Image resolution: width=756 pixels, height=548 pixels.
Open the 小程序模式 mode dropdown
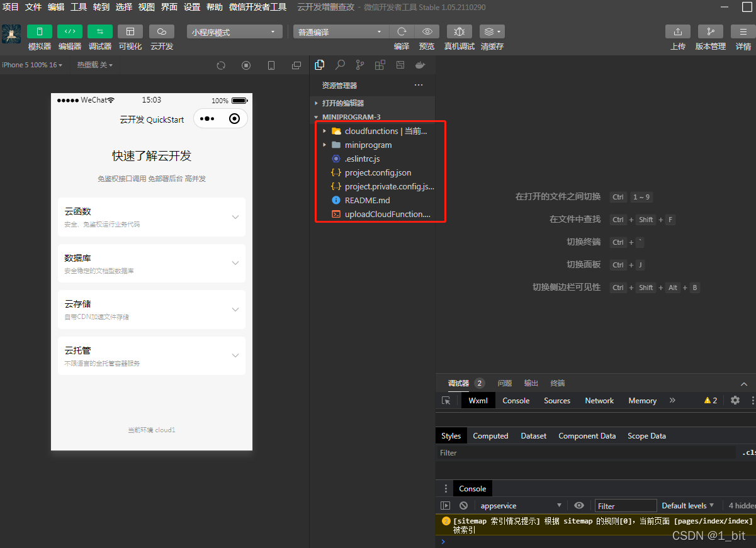[x=235, y=32]
